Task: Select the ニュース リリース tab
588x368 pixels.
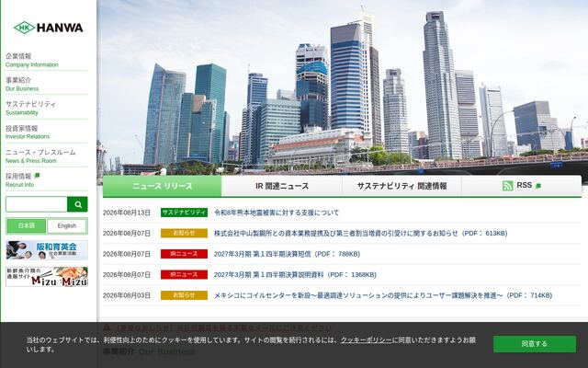Action: 162,186
